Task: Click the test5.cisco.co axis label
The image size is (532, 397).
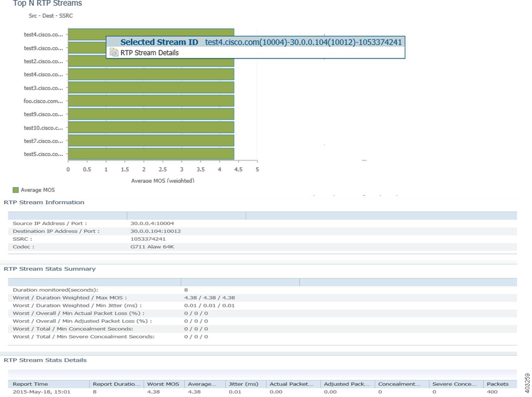Action: pos(43,154)
